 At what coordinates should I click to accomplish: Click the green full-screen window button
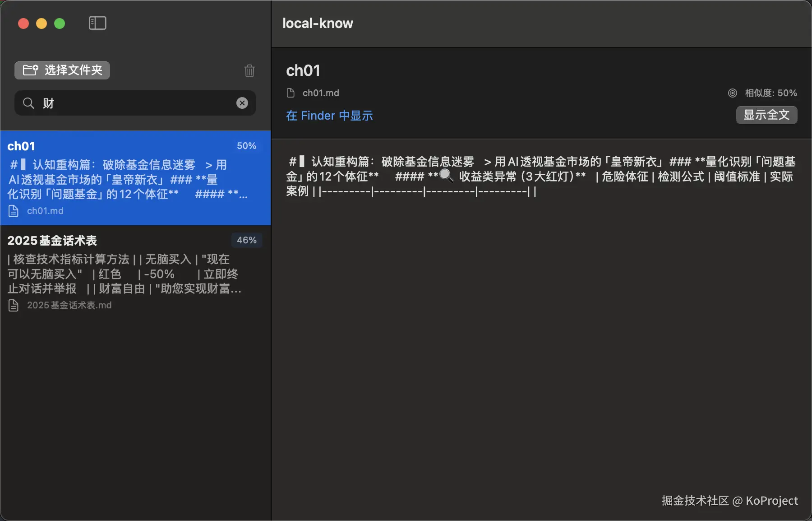[59, 23]
